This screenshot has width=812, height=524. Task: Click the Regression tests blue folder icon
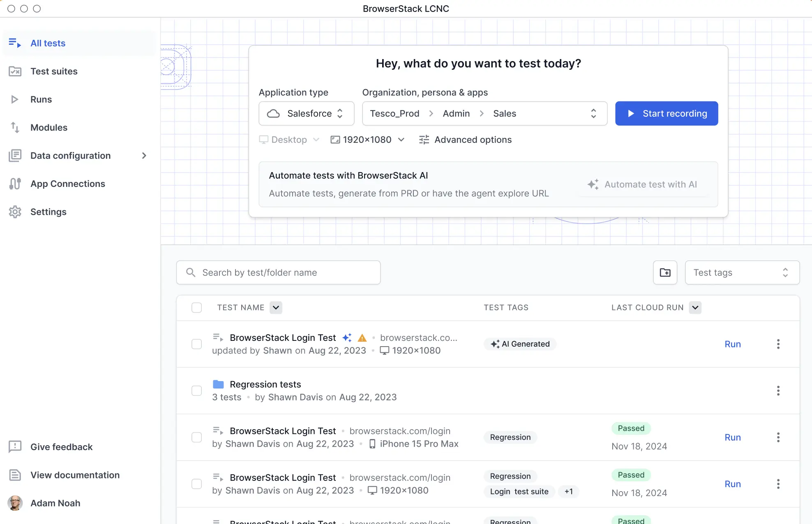pyautogui.click(x=218, y=384)
